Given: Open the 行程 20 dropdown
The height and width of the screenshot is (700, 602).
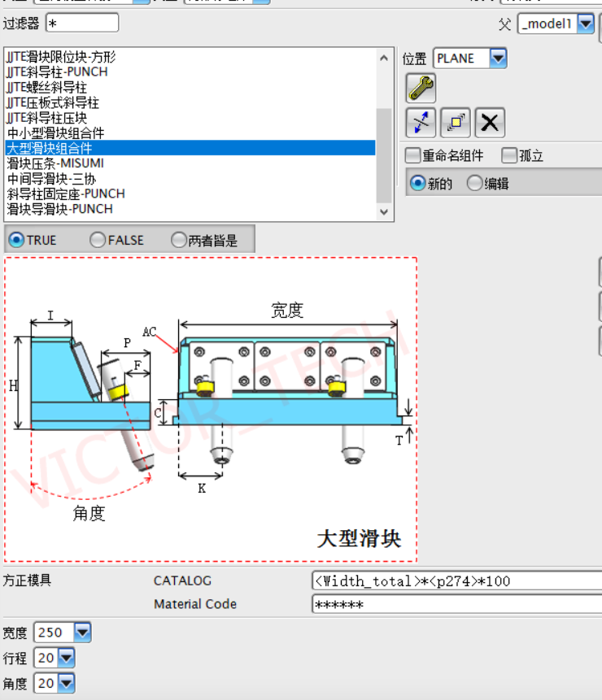Looking at the screenshot, I should [x=66, y=658].
